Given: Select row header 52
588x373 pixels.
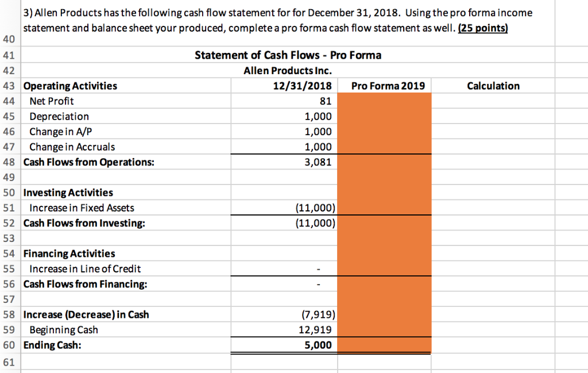Looking at the screenshot, I should point(9,223).
